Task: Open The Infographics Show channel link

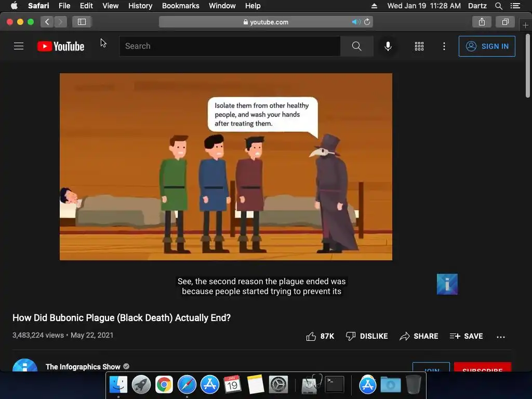Action: 83,367
